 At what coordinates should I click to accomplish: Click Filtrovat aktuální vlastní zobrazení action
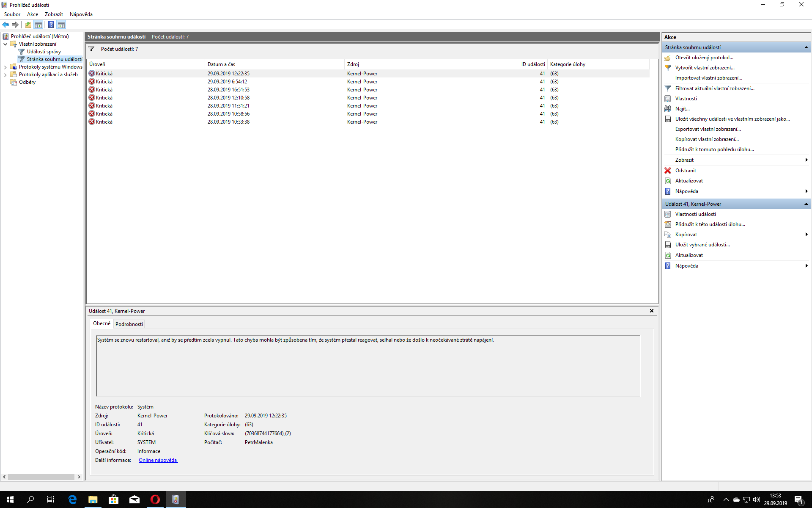tap(714, 88)
